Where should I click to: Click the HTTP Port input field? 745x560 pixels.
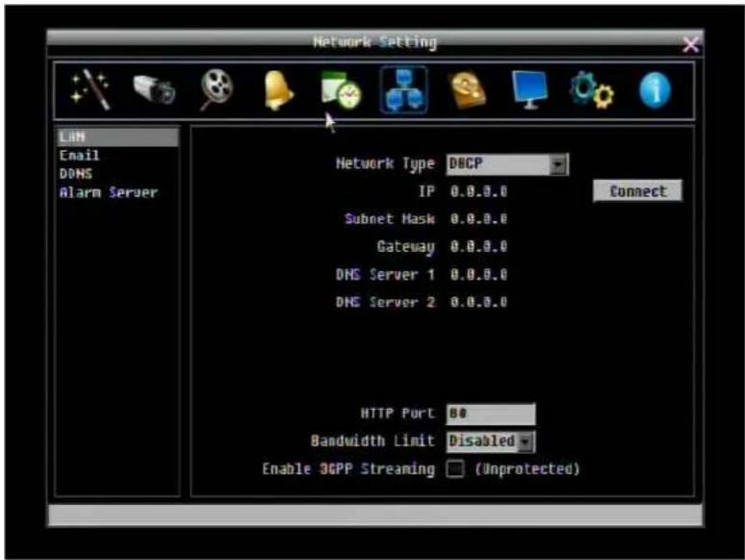pos(490,414)
